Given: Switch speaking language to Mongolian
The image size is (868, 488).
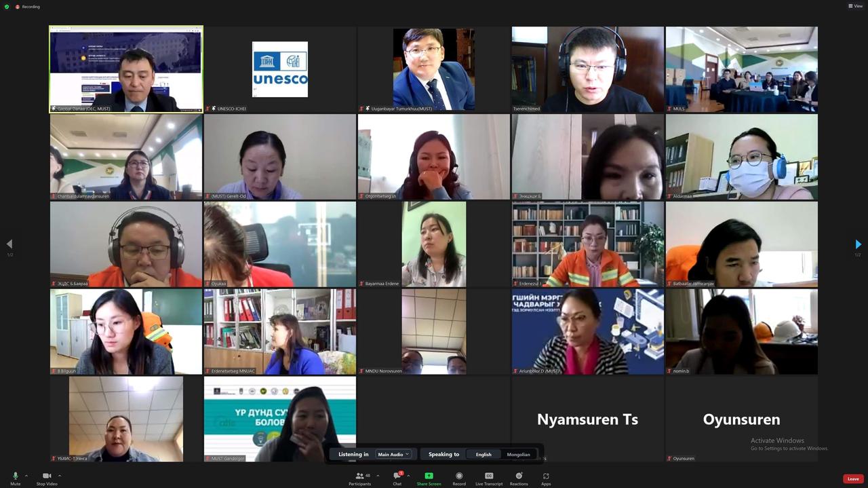Looking at the screenshot, I should coord(519,454).
